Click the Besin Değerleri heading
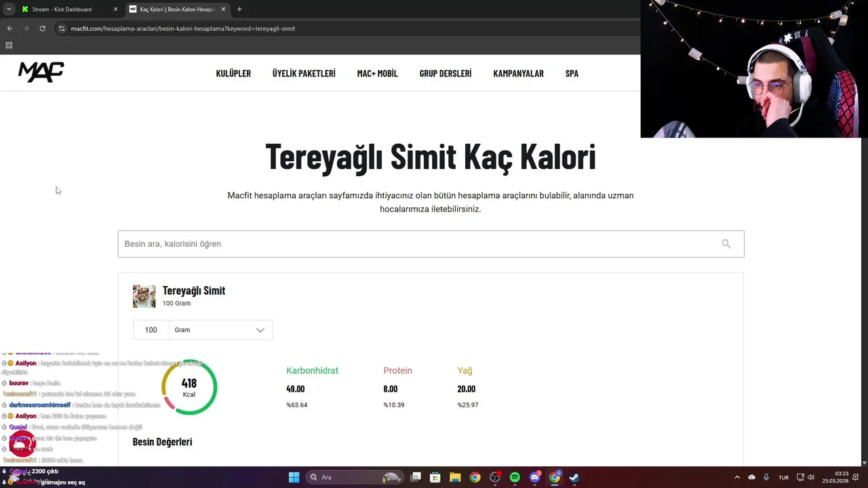The image size is (868, 488). (x=162, y=442)
